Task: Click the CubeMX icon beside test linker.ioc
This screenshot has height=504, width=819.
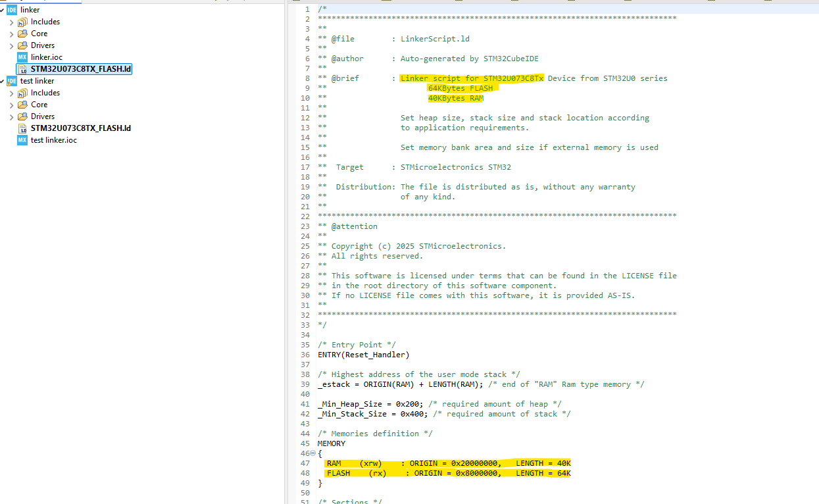Action: click(22, 139)
